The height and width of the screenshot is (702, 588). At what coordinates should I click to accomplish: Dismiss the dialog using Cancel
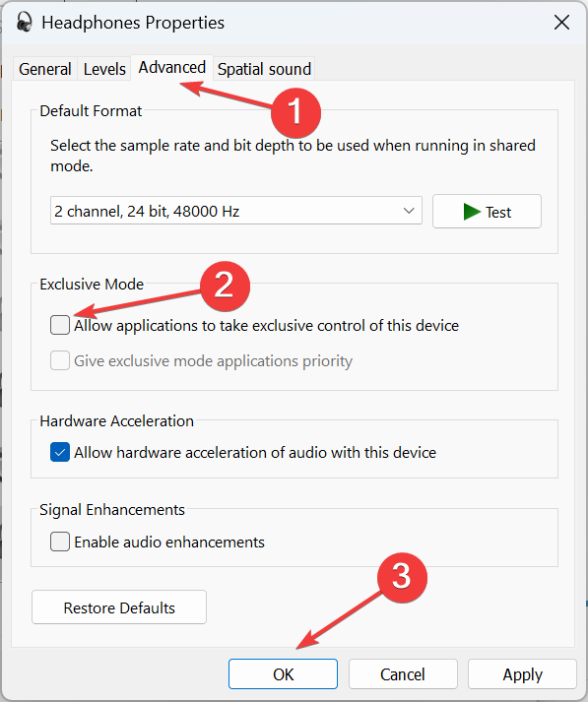click(x=403, y=674)
